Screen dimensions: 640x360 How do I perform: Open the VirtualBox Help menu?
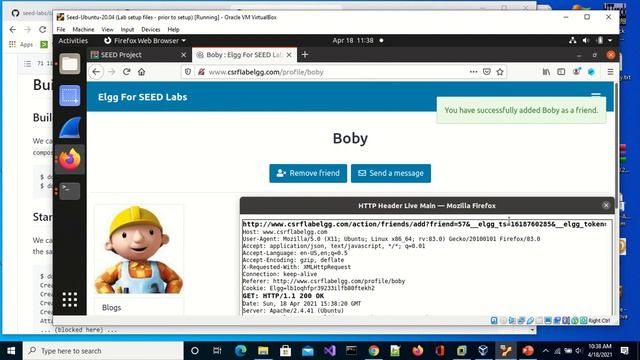pos(173,29)
